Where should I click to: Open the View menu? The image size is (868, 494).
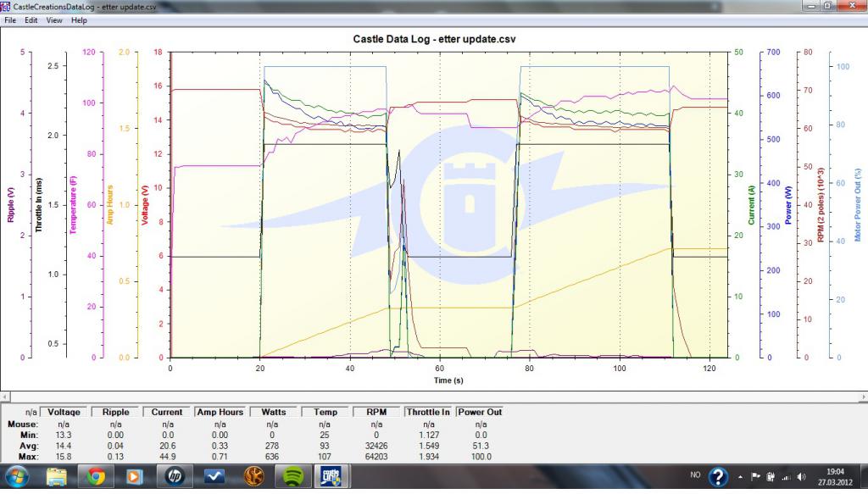[53, 20]
